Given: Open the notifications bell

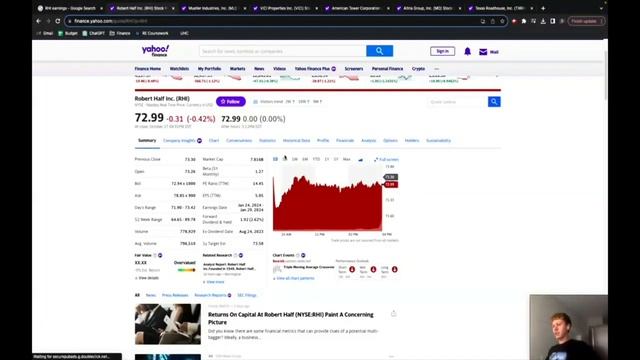Looking at the screenshot, I should coord(467,51).
